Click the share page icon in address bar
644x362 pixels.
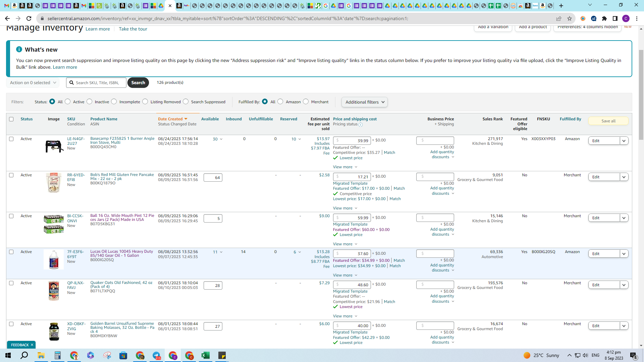(559, 18)
